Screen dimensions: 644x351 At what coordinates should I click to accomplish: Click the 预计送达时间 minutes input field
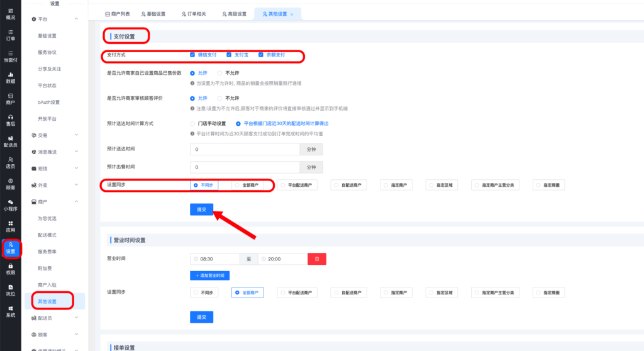click(x=244, y=150)
